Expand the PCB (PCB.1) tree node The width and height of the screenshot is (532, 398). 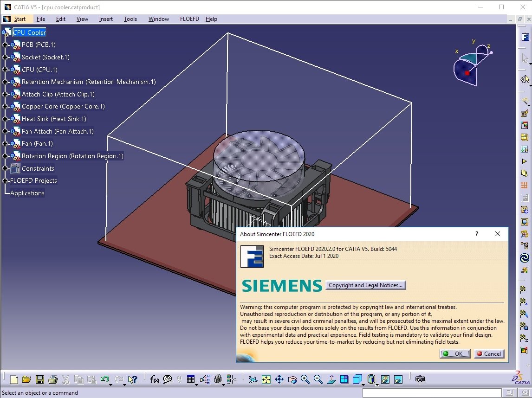click(x=5, y=45)
